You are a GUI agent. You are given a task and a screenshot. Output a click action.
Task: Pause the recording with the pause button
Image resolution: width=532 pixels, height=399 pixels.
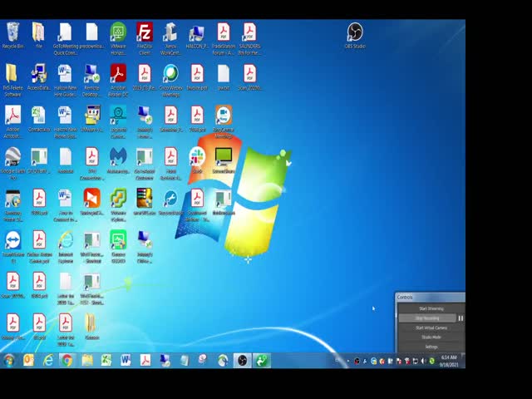(x=461, y=318)
